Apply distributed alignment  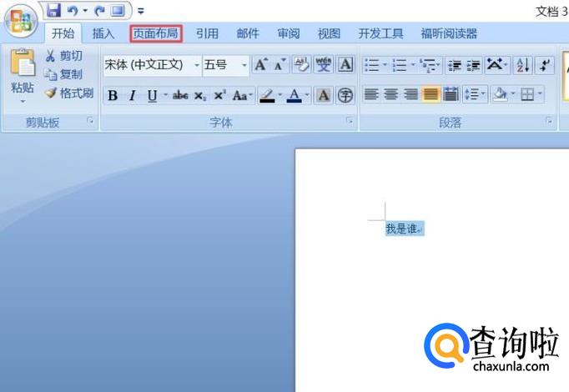click(x=451, y=94)
